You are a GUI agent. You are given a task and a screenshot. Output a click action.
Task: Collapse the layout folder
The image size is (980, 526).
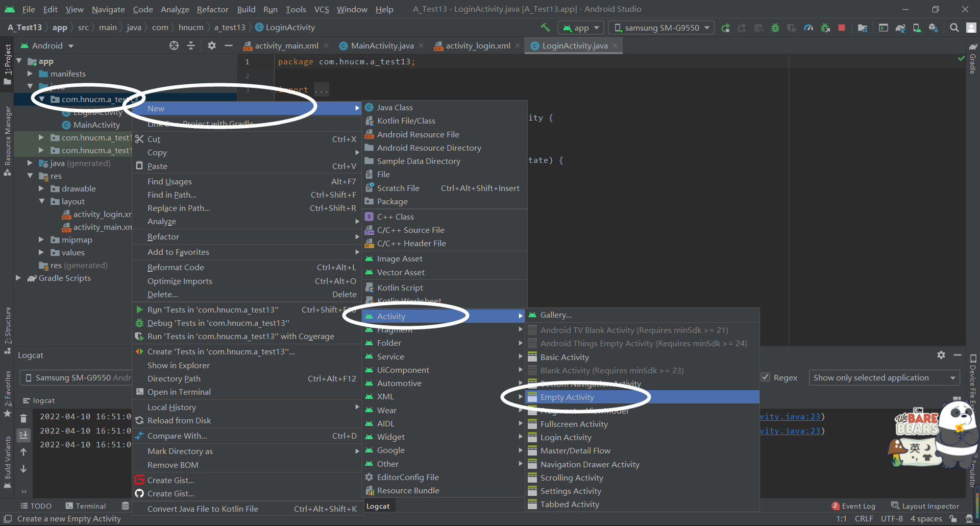tap(41, 201)
